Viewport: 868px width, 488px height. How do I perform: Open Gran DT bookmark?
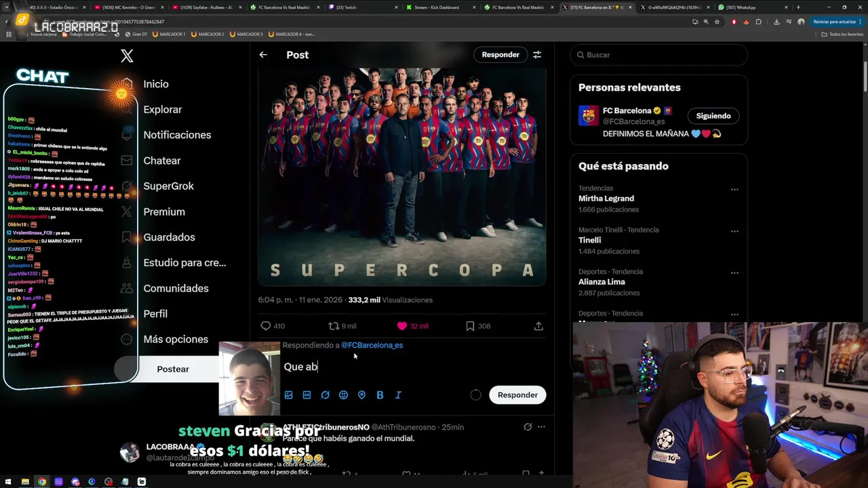point(136,34)
